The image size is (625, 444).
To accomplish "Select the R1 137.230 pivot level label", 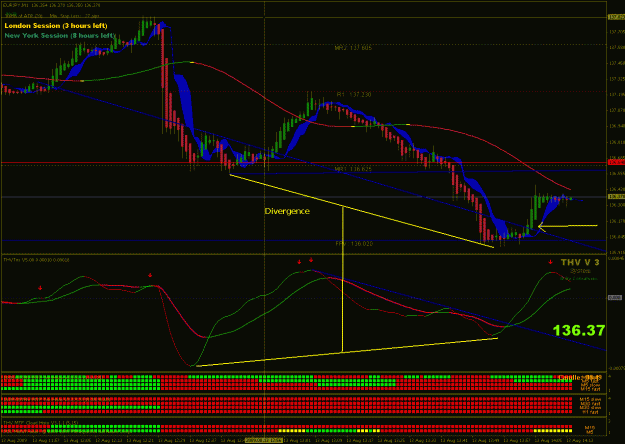I will (x=354, y=94).
